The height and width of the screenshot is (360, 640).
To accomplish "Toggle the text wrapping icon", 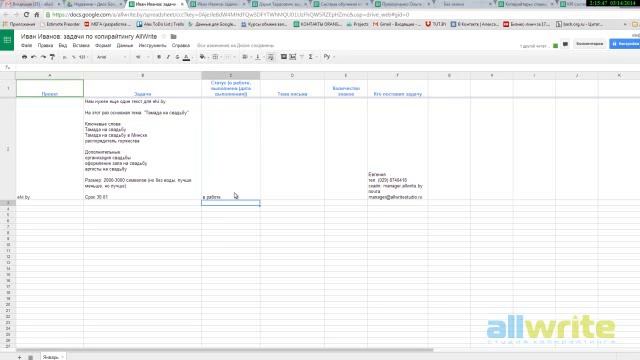I will point(270,57).
